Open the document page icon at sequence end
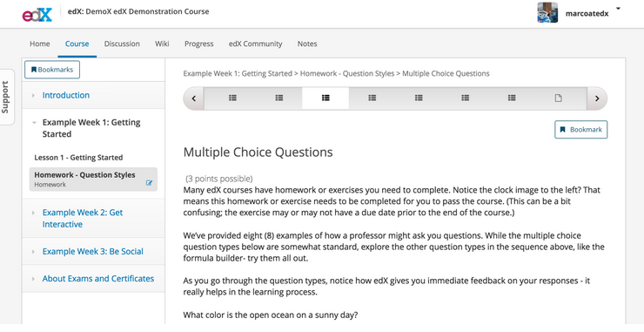The image size is (644, 332). pyautogui.click(x=558, y=98)
